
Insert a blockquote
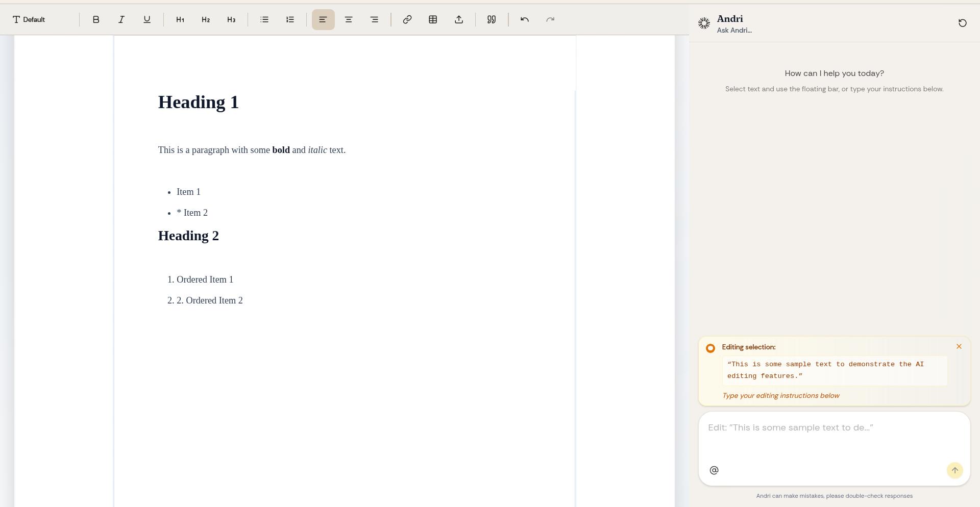click(x=491, y=19)
